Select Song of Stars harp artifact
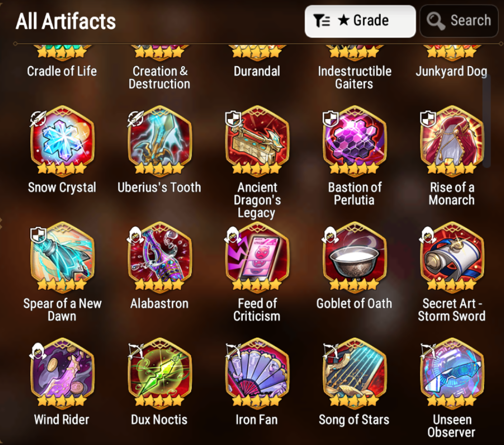This screenshot has height=445, width=504. click(x=355, y=373)
